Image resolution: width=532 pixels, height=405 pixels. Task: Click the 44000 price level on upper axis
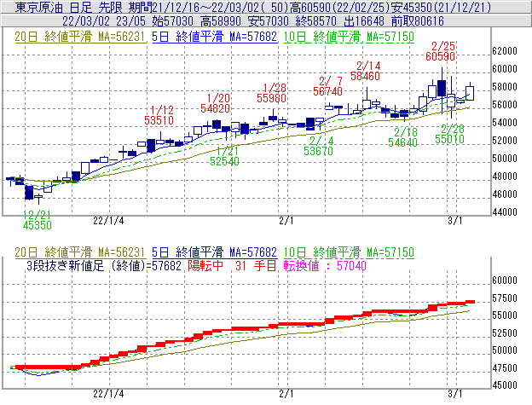505,212
